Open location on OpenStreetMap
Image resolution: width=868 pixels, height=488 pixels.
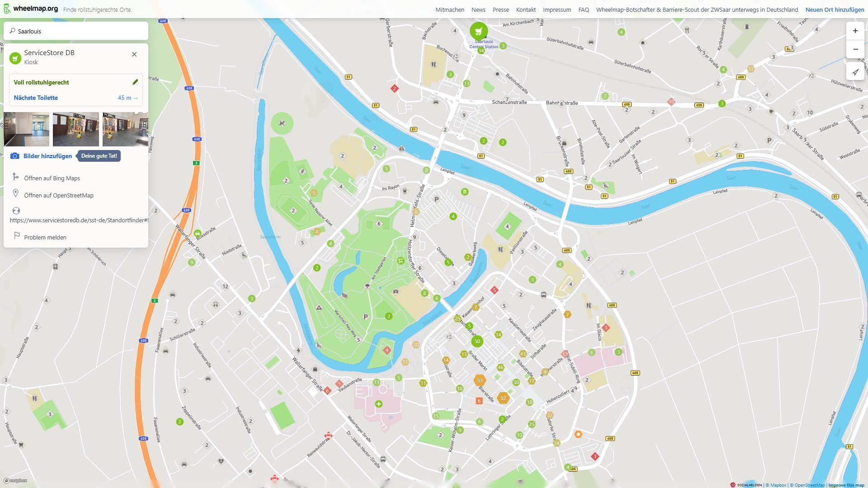click(x=58, y=195)
